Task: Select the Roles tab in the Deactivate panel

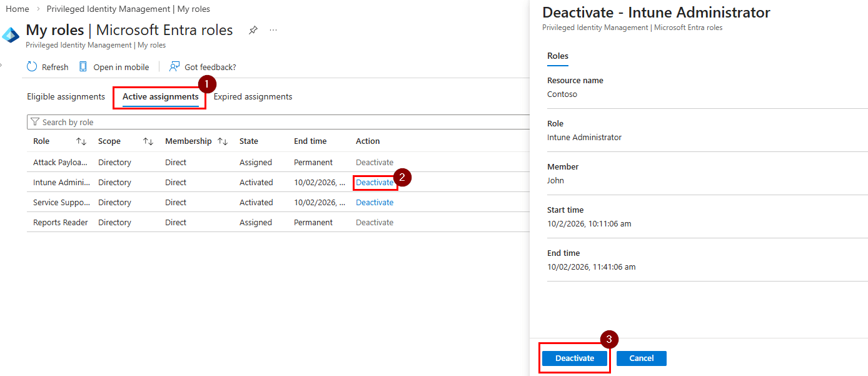Action: (557, 56)
